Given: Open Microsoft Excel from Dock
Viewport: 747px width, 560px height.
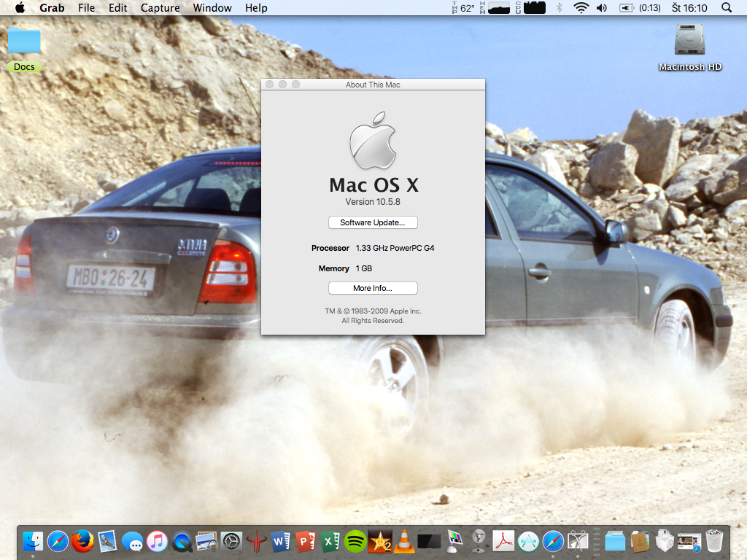Looking at the screenshot, I should click(330, 542).
